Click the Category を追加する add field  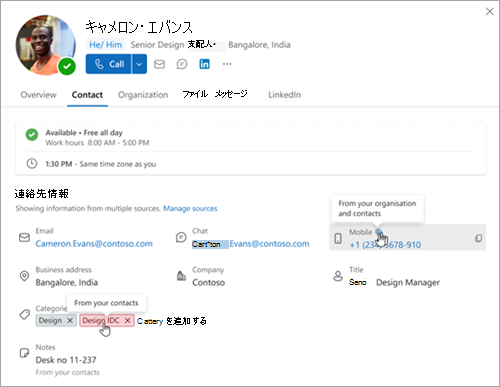pyautogui.click(x=172, y=321)
